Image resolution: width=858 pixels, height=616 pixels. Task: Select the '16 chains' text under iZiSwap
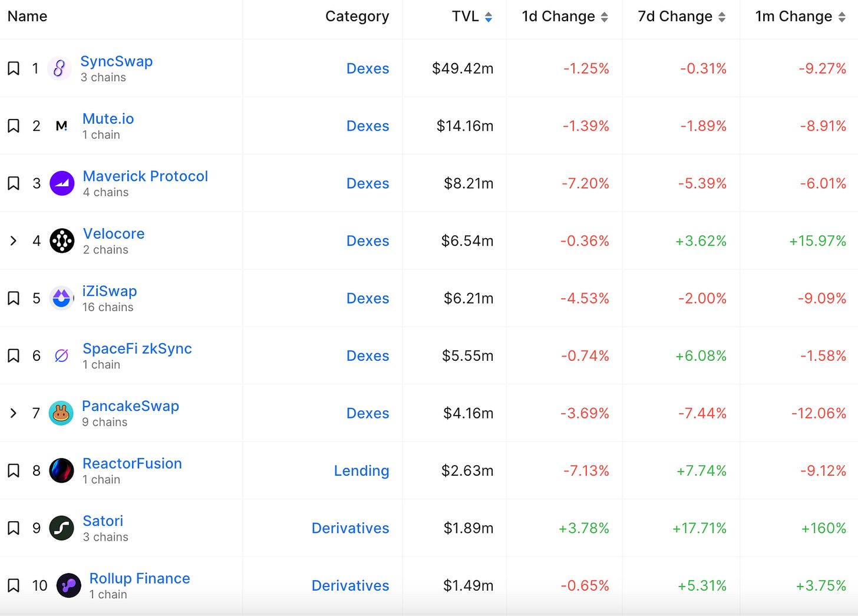tap(108, 307)
